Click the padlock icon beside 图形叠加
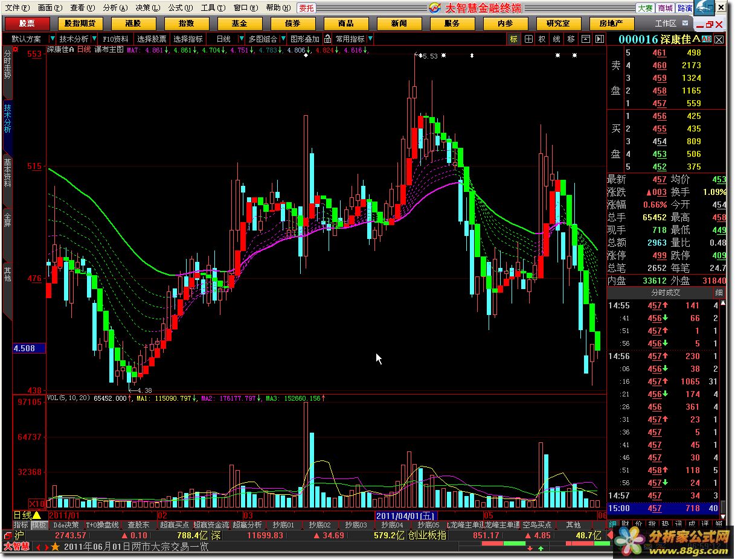Screen dimensions: 735x560 (327, 39)
